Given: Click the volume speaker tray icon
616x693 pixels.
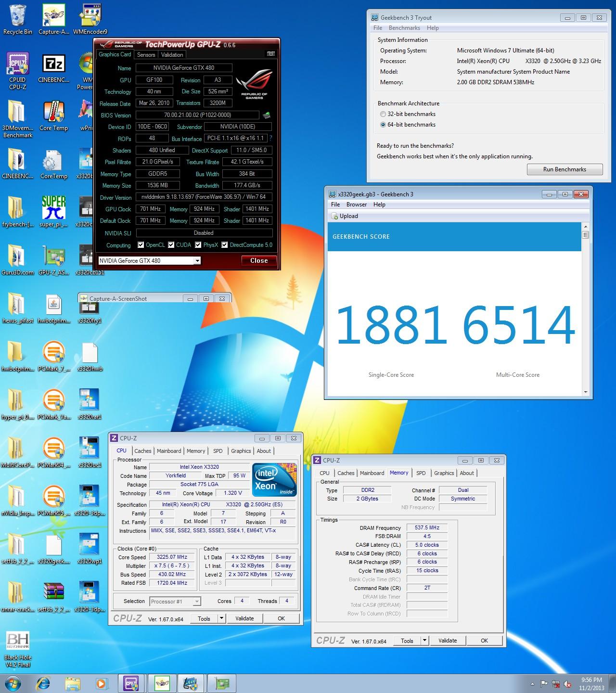Looking at the screenshot, I should 568,684.
